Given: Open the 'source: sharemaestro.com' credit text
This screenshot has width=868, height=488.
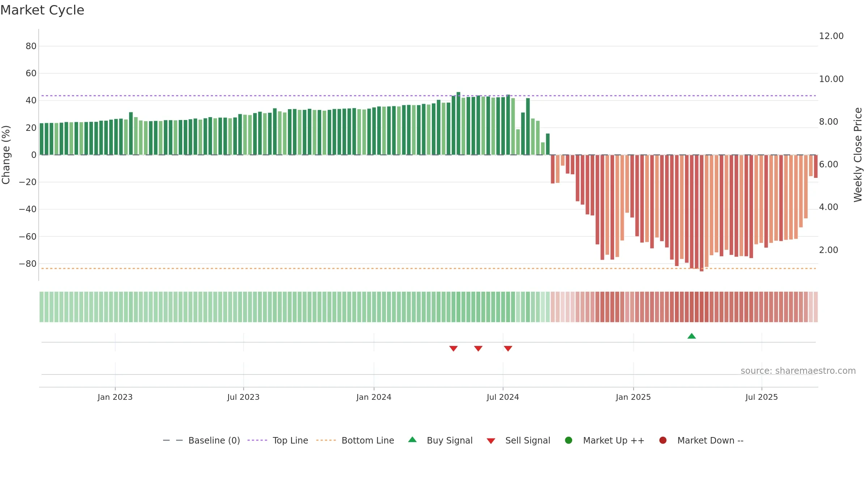Looking at the screenshot, I should 798,371.
